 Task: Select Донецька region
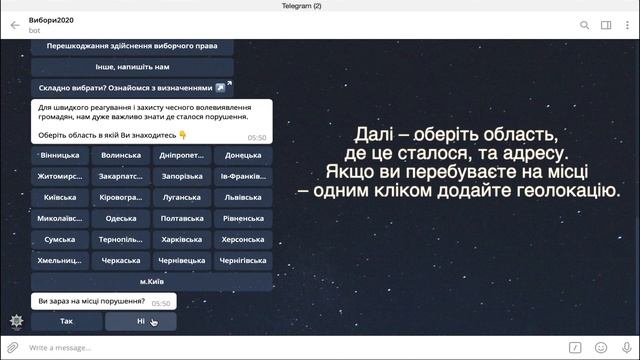243,156
